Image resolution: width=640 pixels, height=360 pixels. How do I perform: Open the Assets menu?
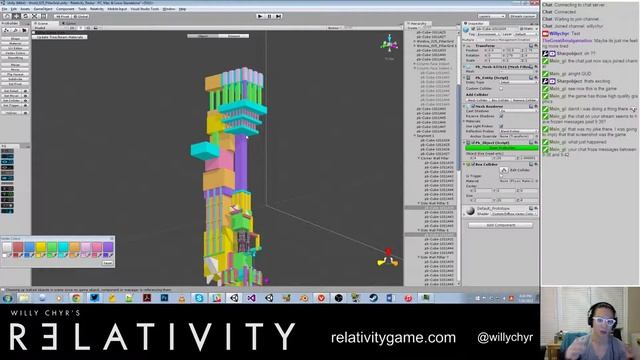pos(25,9)
